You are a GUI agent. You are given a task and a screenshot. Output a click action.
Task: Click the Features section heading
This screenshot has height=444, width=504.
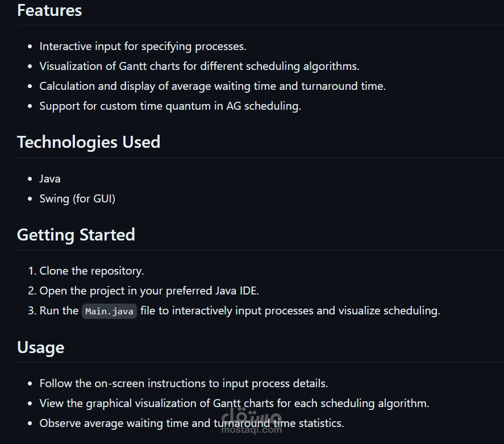(49, 10)
